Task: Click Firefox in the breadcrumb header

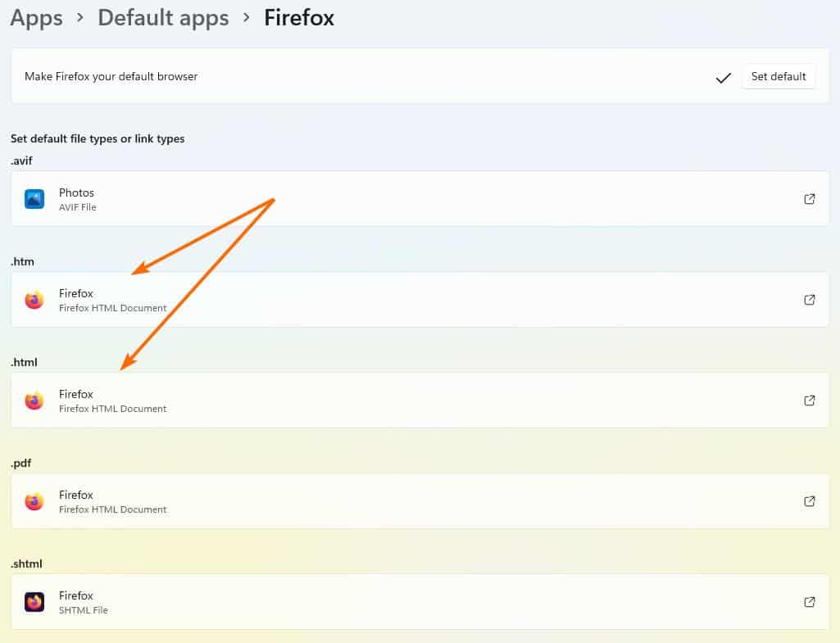Action: 298,17
